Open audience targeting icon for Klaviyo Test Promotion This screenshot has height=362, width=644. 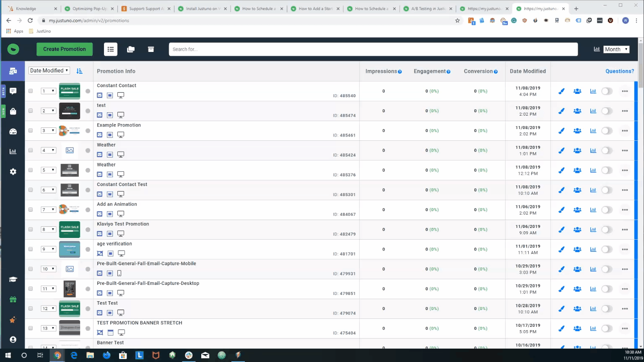coord(577,229)
